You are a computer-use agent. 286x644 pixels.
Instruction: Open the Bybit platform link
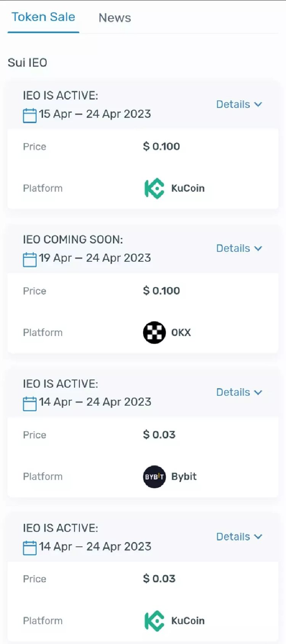184,477
